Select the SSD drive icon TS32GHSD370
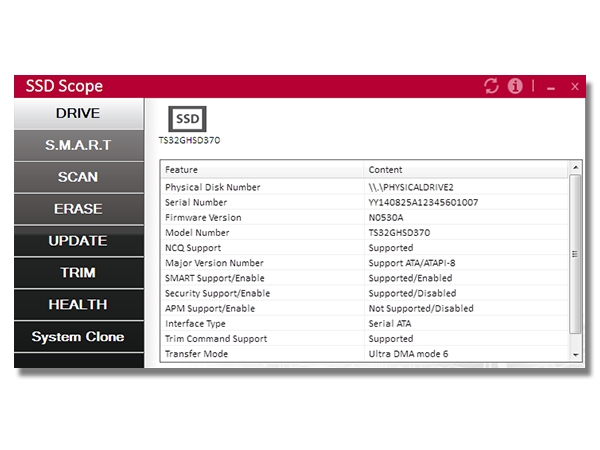Screen dimensions: 600x450 187,120
